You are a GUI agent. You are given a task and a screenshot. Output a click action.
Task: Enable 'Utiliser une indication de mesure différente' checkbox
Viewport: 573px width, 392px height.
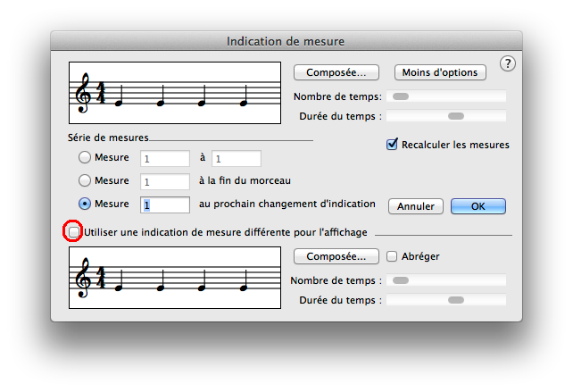[x=73, y=232]
